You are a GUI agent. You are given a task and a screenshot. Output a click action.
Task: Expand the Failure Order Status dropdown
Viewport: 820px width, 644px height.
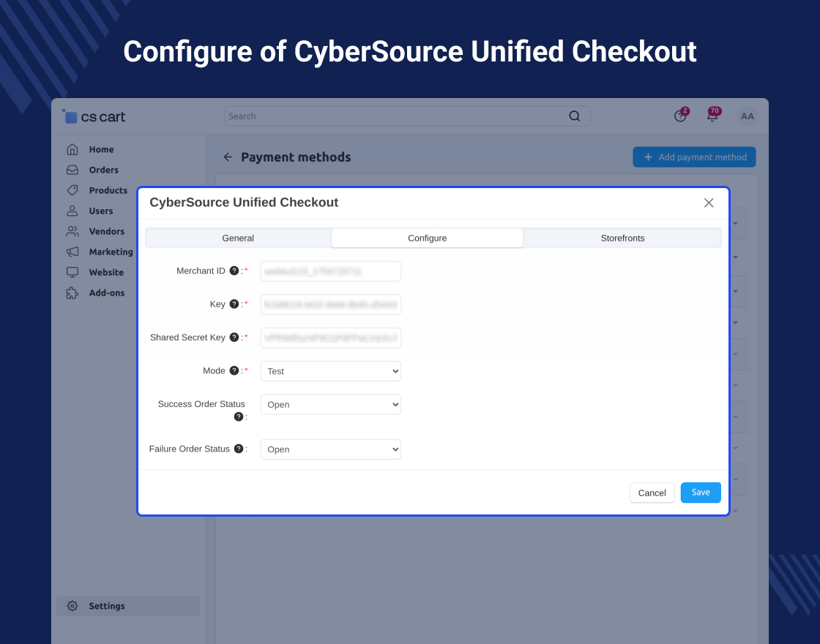(x=331, y=449)
